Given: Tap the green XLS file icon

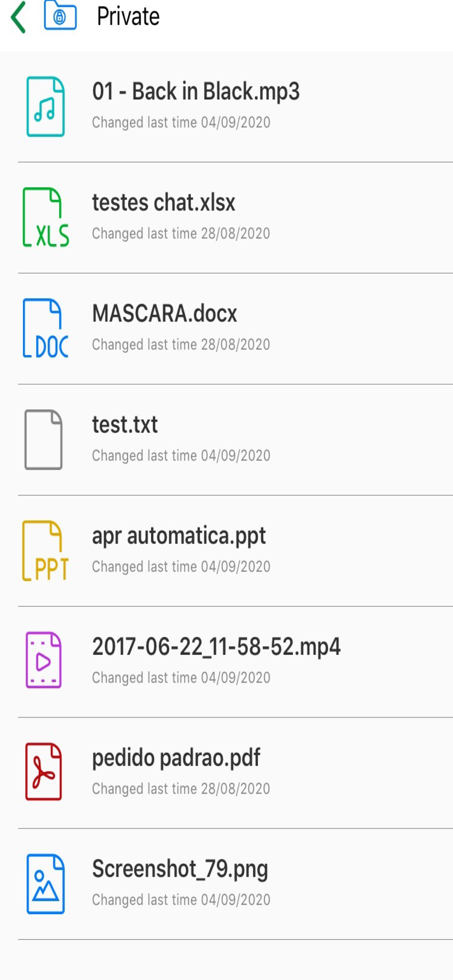Looking at the screenshot, I should (x=46, y=217).
